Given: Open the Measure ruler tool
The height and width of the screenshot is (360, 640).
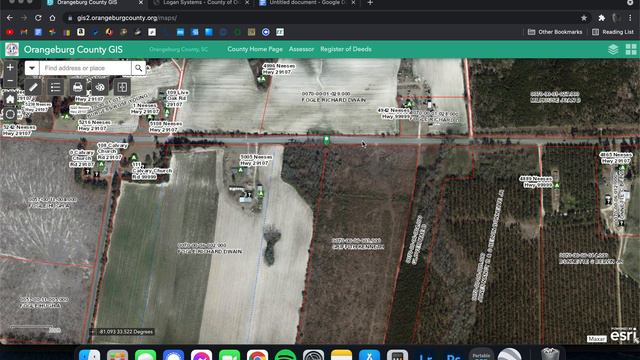Looking at the screenshot, I should point(33,87).
